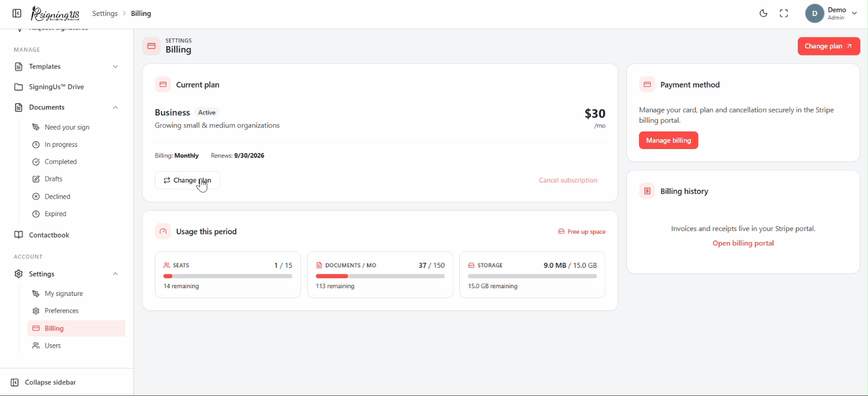Click the red Change plan button
This screenshot has height=396, width=868.
[828, 46]
